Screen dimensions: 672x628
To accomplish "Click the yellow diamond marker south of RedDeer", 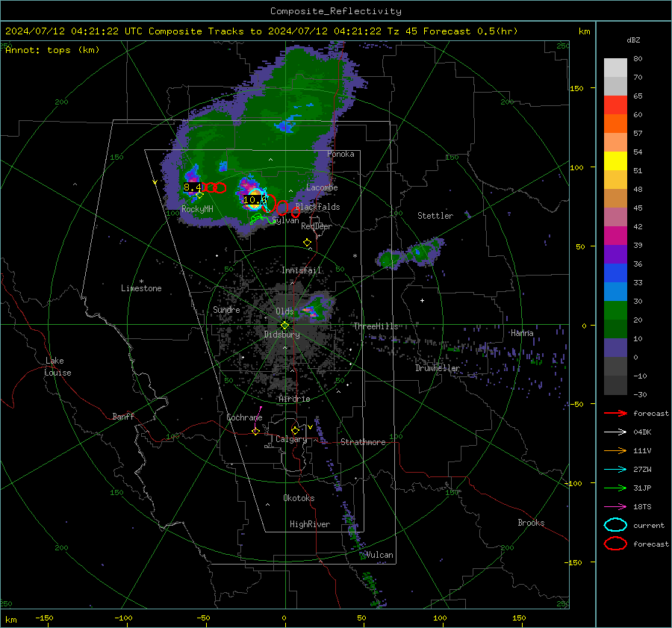I will coord(307,243).
